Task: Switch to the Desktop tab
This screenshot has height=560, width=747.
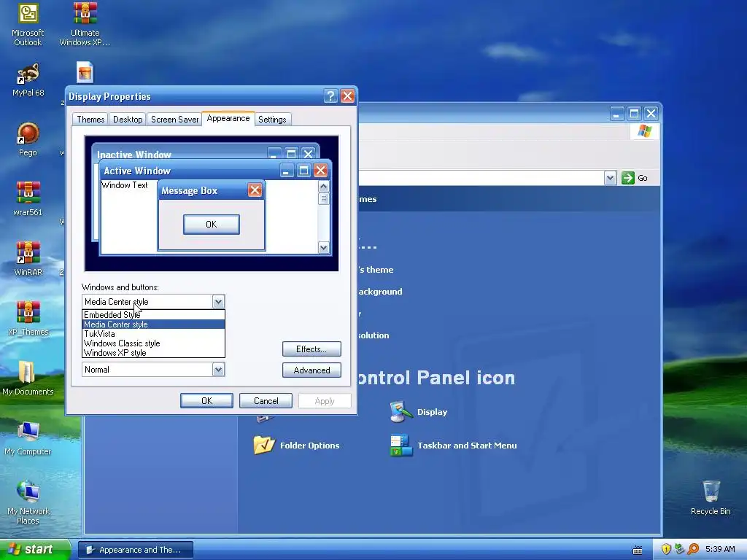Action: (x=128, y=120)
